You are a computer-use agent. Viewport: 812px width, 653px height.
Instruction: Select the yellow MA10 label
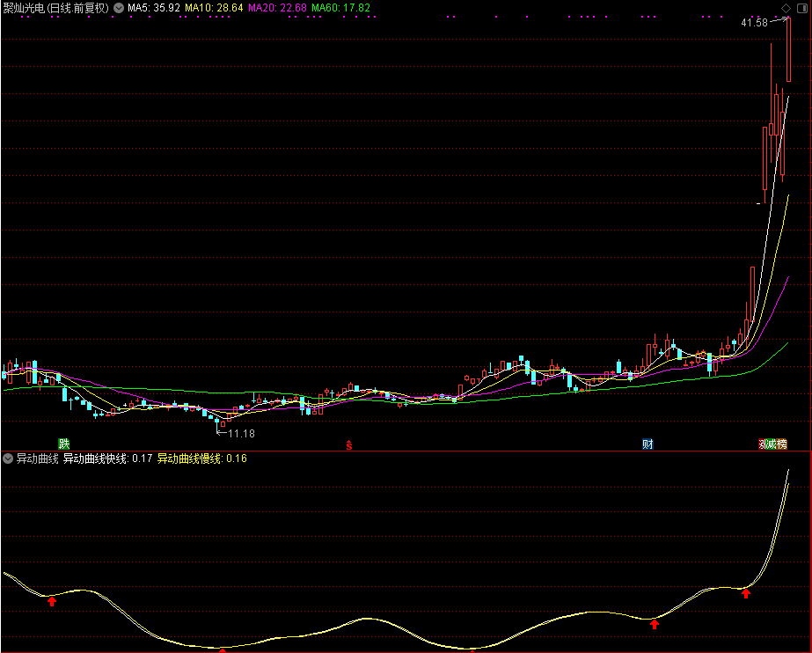pyautogui.click(x=214, y=8)
